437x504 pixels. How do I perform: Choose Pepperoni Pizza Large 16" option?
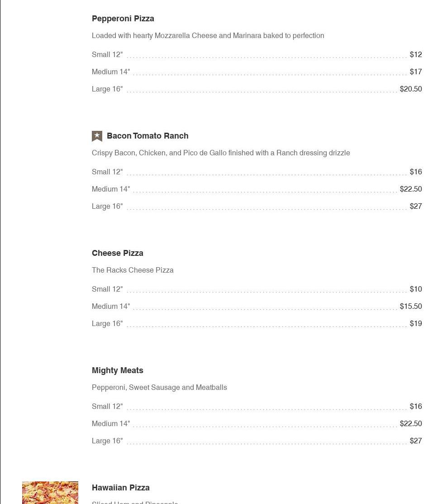pyautogui.click(x=107, y=89)
